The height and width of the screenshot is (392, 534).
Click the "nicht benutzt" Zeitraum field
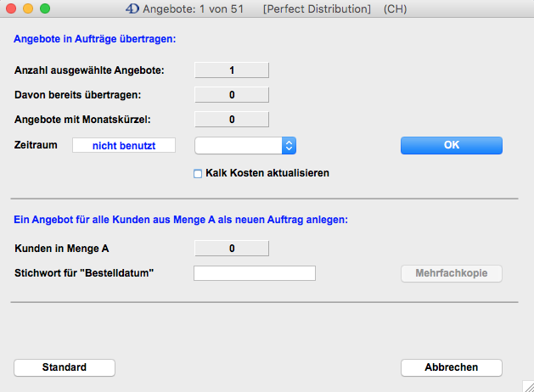(124, 146)
